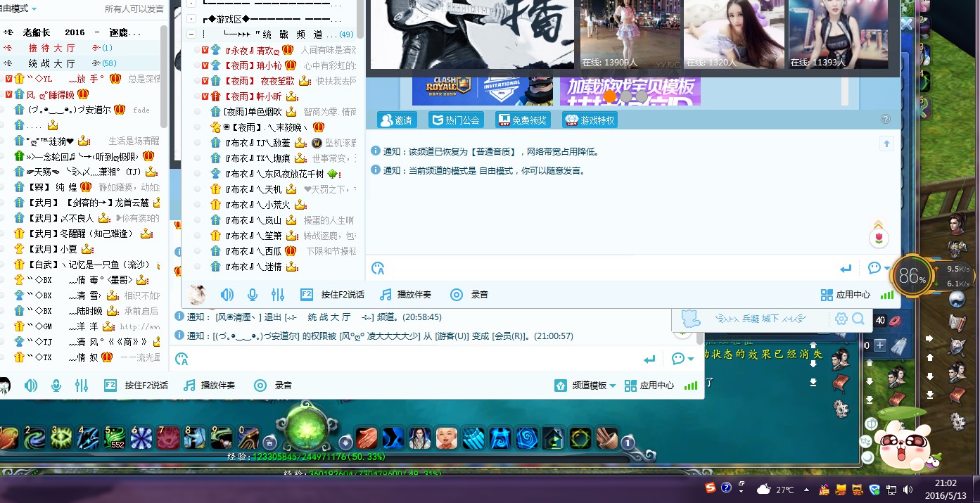
Task: Click the search icon in the 兵凝城下 widget
Action: 858,319
